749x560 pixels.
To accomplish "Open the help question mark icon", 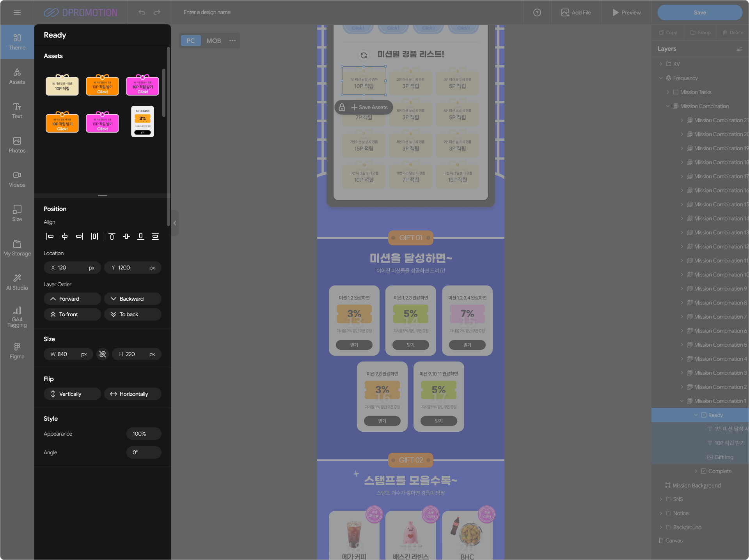I will (537, 12).
